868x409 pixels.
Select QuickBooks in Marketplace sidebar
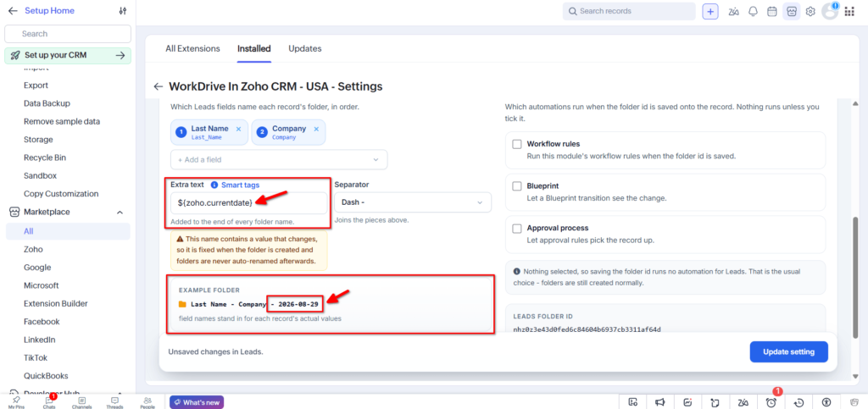tap(46, 376)
